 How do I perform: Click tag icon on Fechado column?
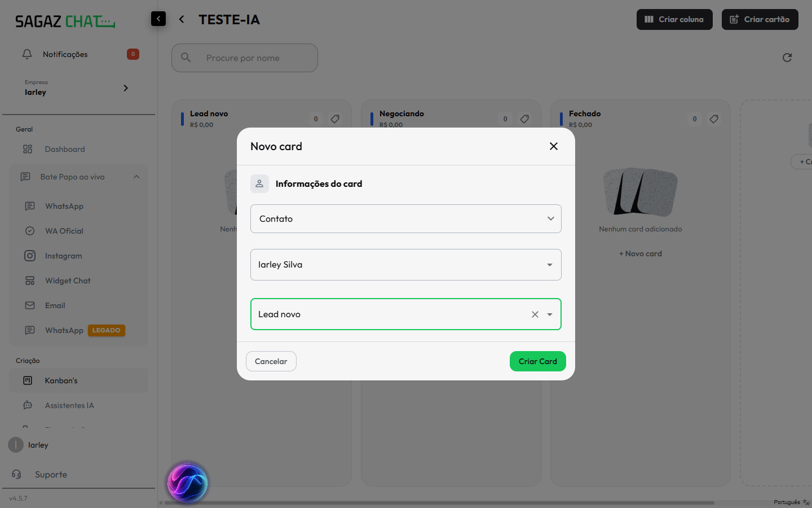(x=714, y=119)
